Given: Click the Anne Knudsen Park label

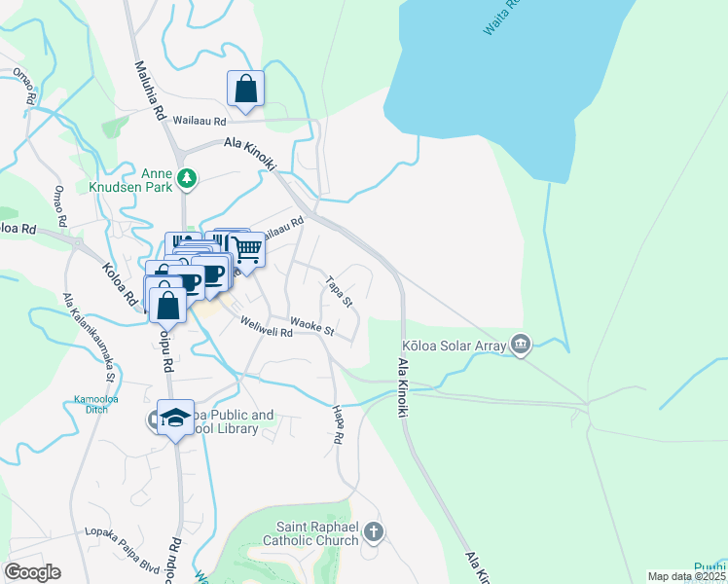Looking at the screenshot, I should point(131,181).
